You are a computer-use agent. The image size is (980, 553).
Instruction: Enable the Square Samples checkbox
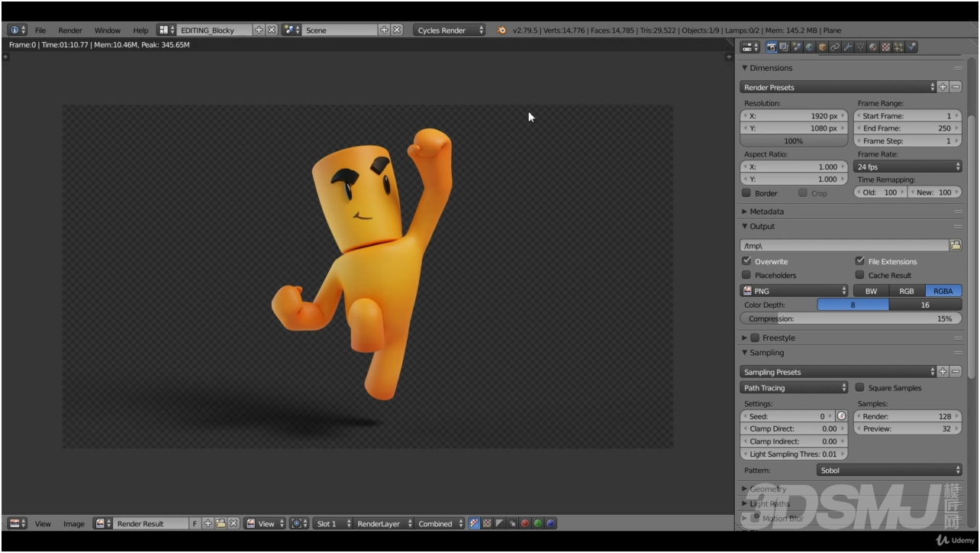(x=860, y=387)
